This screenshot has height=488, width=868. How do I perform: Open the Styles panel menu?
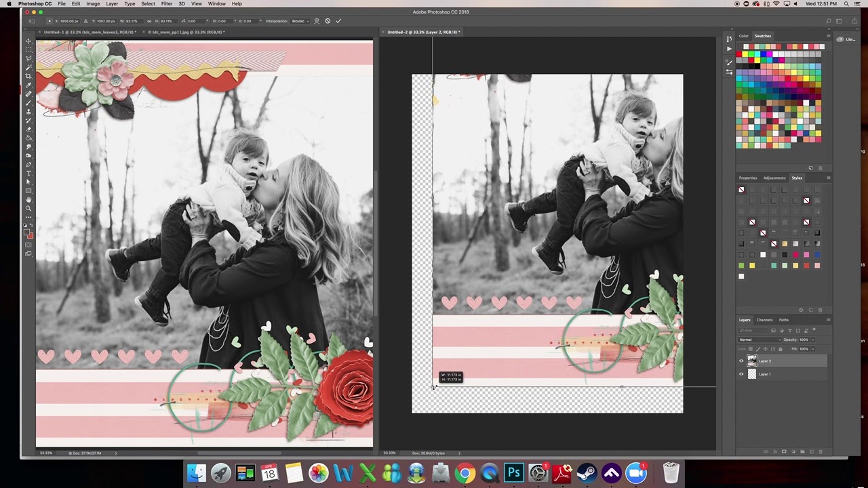pyautogui.click(x=829, y=178)
